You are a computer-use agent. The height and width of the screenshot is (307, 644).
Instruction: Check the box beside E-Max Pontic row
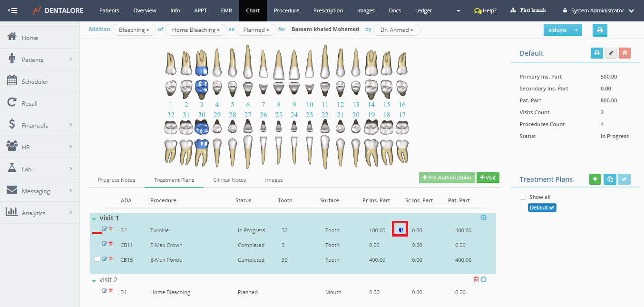point(98,259)
